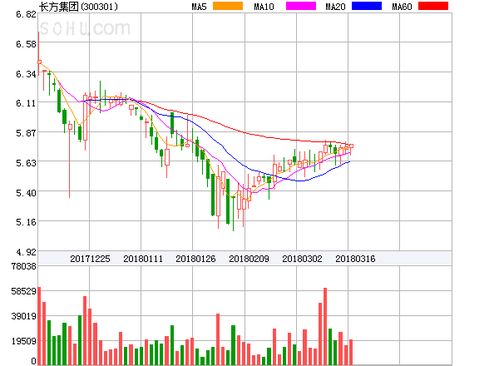The width and height of the screenshot is (499, 366).
Task: Click the MA10 legend label
Action: point(264,6)
